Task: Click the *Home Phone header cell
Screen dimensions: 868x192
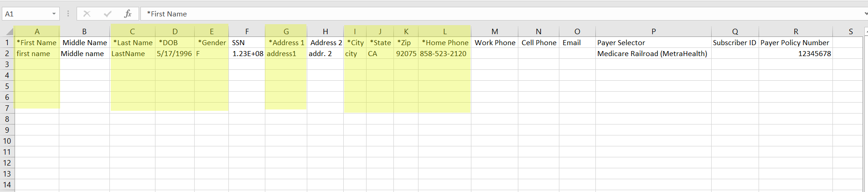Action: (444, 42)
